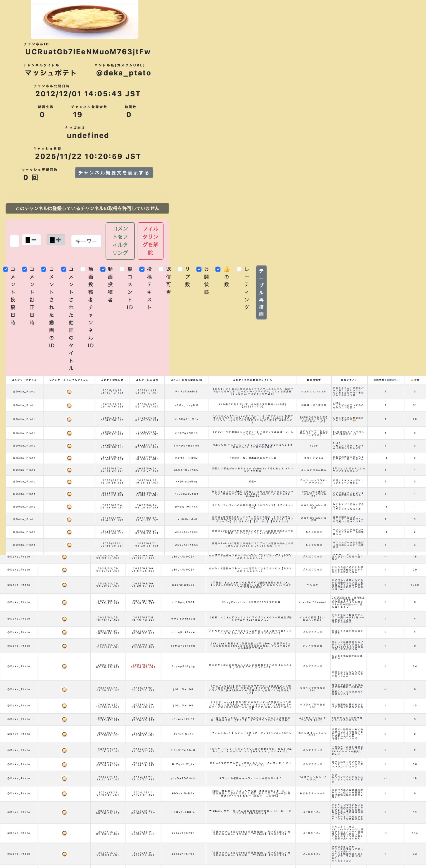Click the increase-rows list icon with plus
This screenshot has width=426, height=868.
[55, 240]
